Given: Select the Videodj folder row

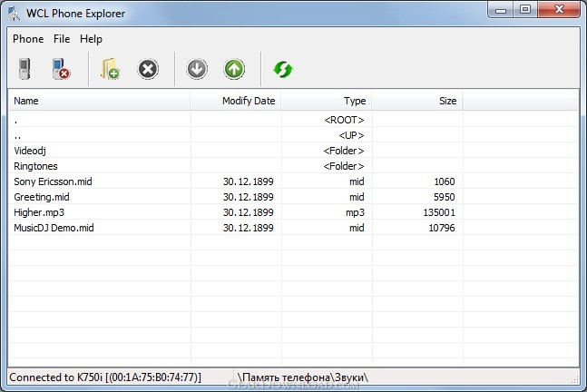Looking at the screenshot, I should point(294,151).
